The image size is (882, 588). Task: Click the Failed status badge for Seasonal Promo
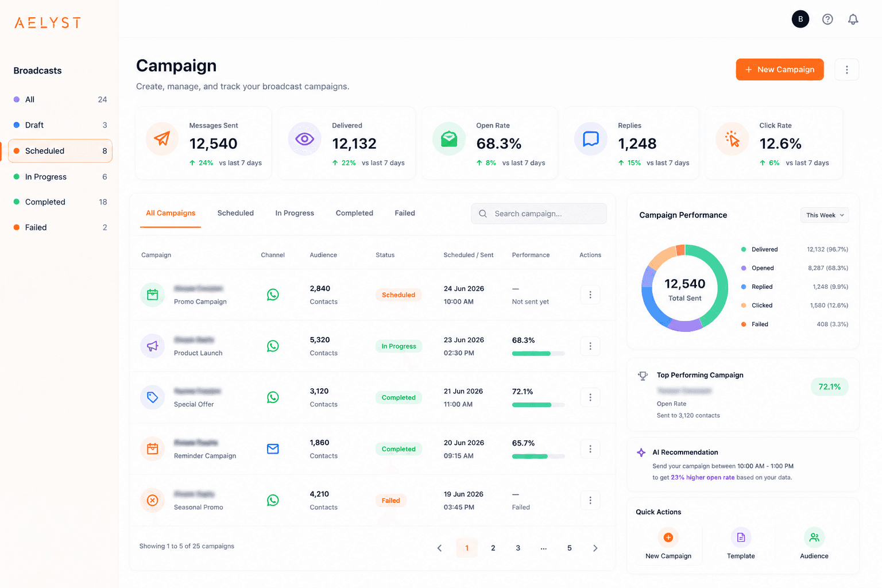pos(391,501)
